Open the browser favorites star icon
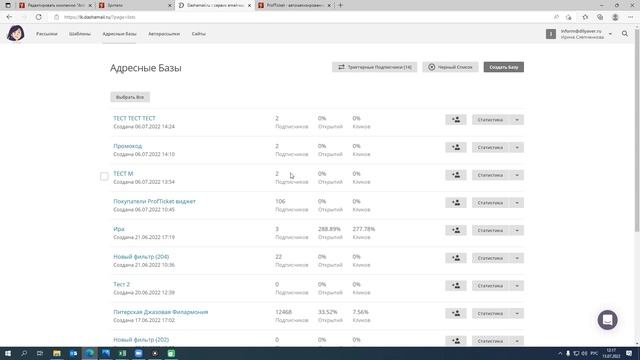 coord(585,17)
